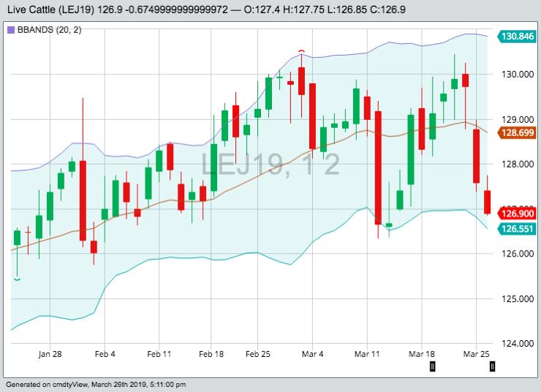The image size is (541, 392).
Task: Click the 124.000 price axis label
Action: (x=517, y=343)
